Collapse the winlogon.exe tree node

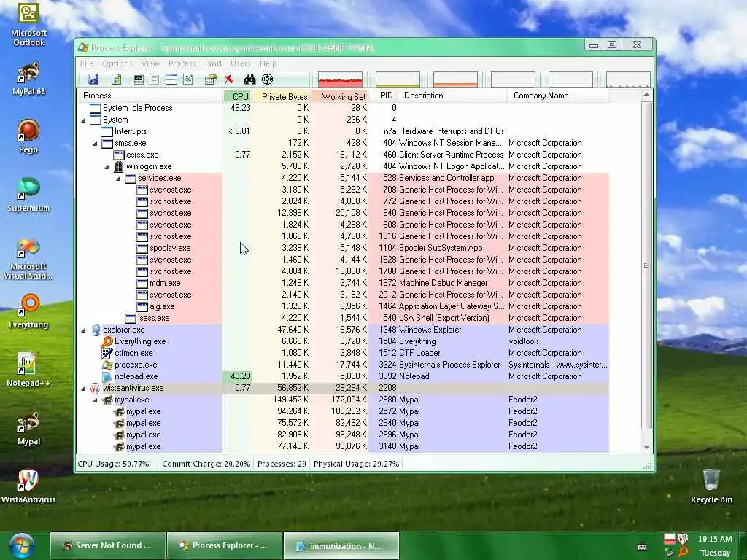pos(107,167)
